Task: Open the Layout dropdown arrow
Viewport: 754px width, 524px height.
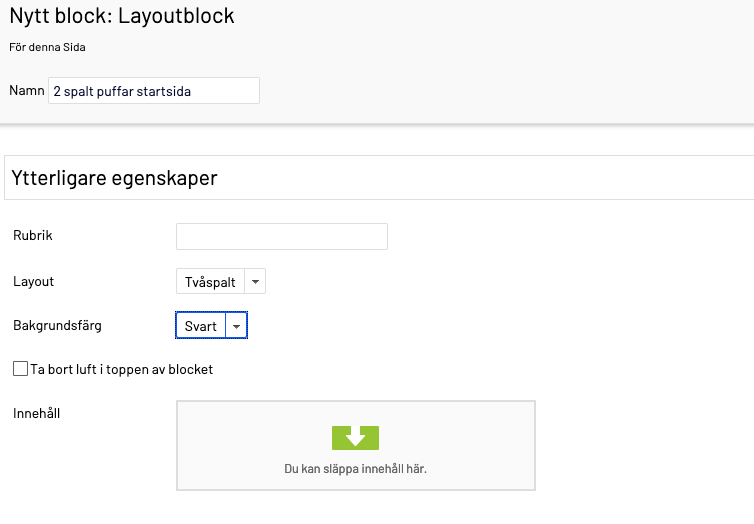Action: (255, 281)
